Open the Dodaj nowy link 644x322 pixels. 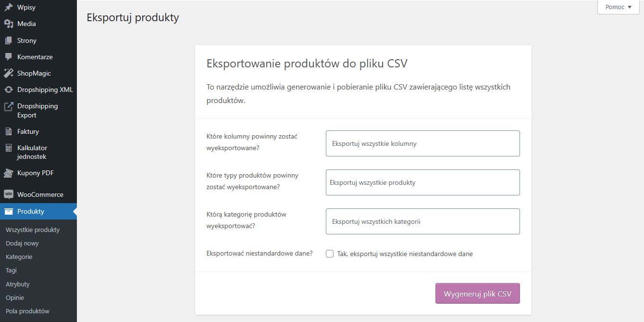[x=22, y=243]
